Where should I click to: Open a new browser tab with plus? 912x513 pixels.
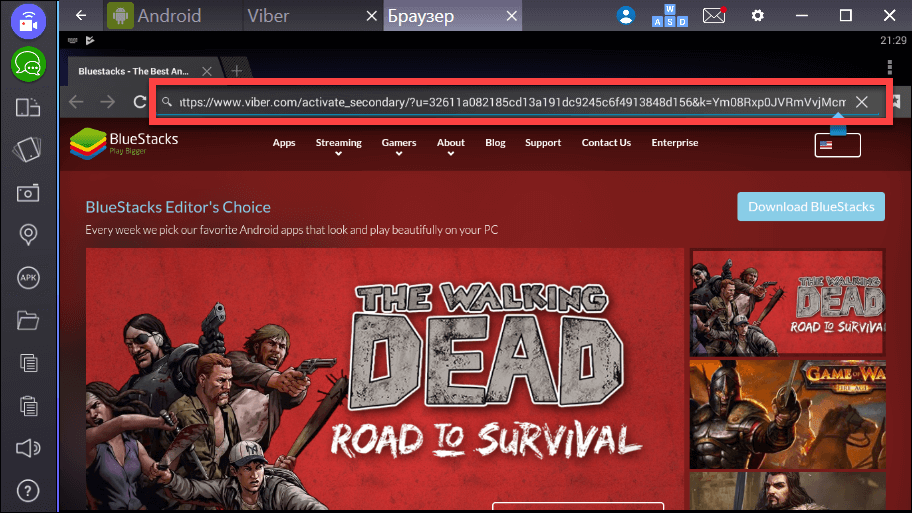point(236,71)
